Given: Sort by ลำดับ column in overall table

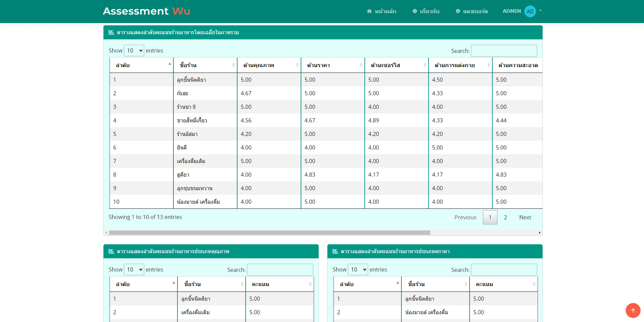Looking at the screenshot, I should point(141,65).
